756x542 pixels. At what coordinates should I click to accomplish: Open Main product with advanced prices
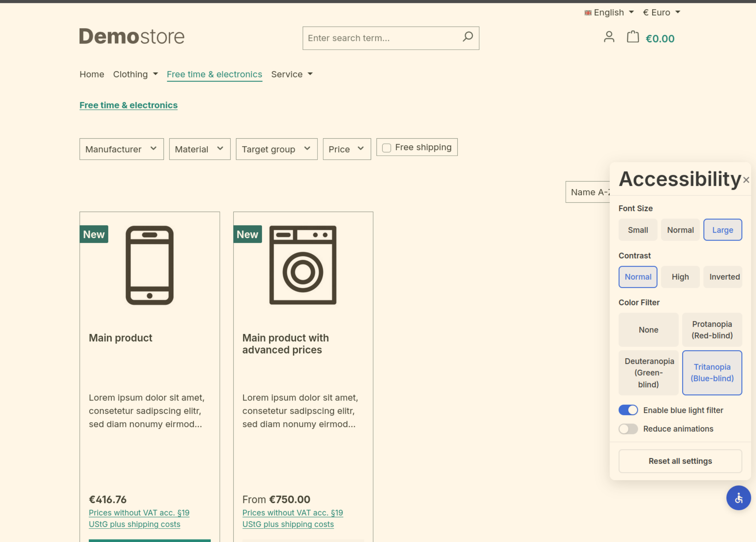pyautogui.click(x=285, y=344)
